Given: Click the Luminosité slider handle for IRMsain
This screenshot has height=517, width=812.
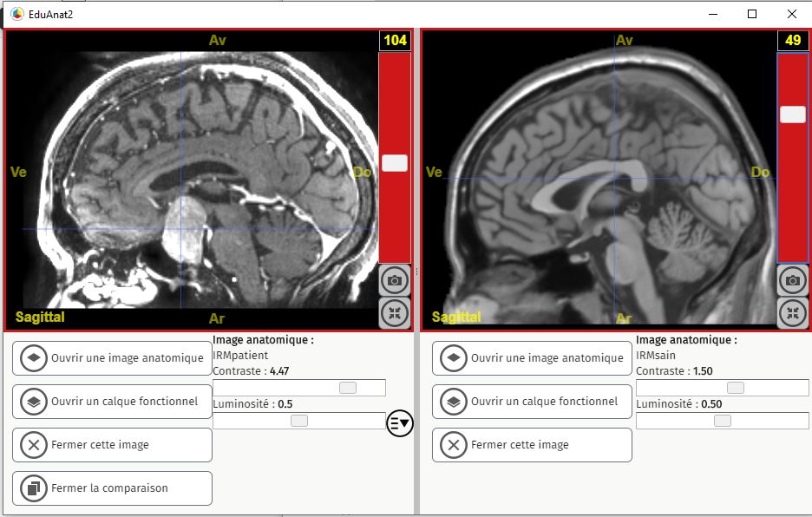Looking at the screenshot, I should click(x=722, y=421).
